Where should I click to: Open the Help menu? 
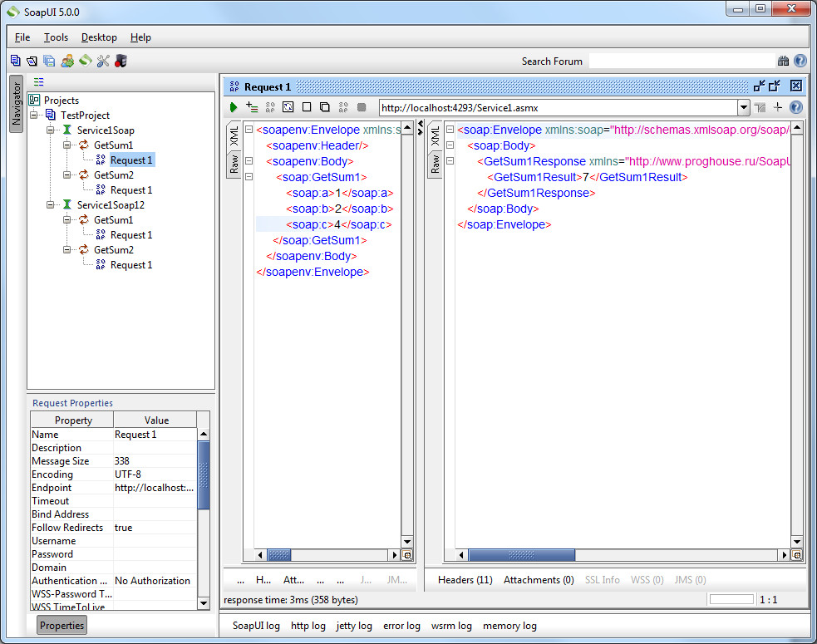point(140,37)
